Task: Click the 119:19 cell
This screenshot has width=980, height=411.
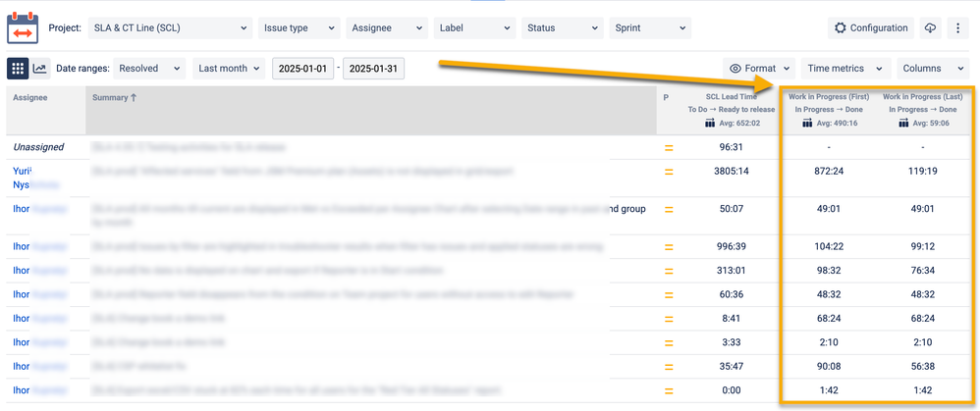Action: tap(922, 171)
